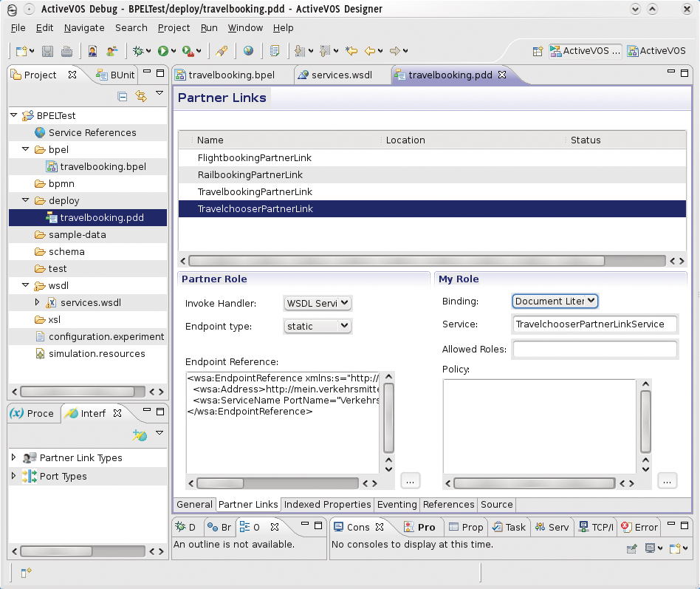Viewport: 700px width, 589px height.
Task: Click the green Run icon
Action: click(163, 51)
